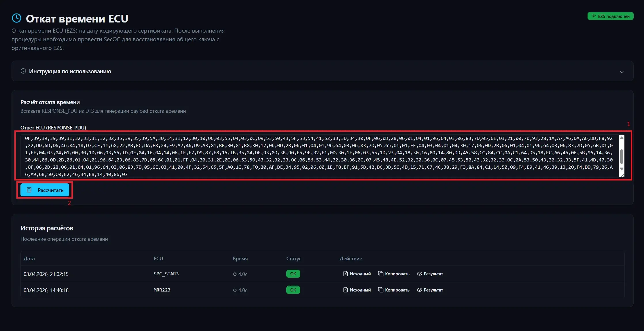Image resolution: width=644 pixels, height=331 pixels.
Task: Click the text area resize handle
Action: tap(622, 175)
